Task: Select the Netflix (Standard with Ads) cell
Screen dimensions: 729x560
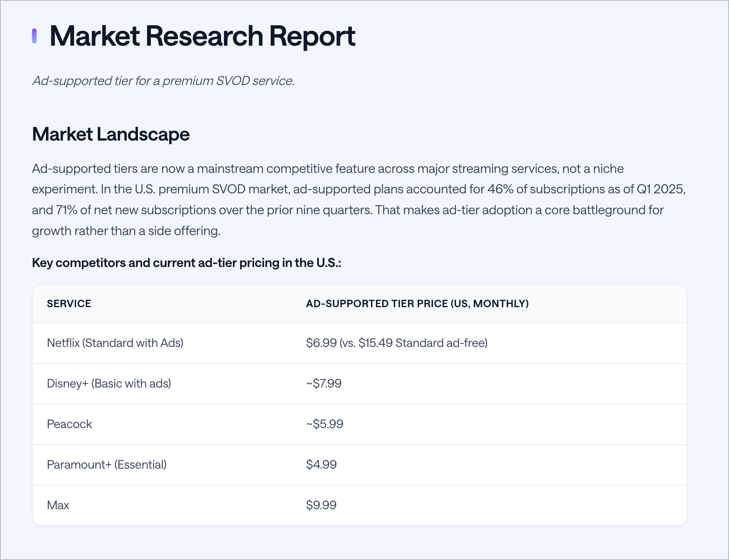Action: 115,343
